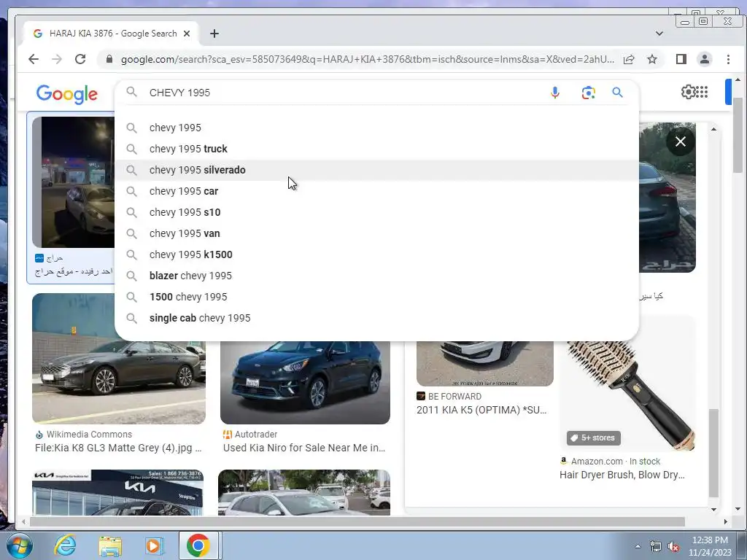Viewport: 747px width, 560px height.
Task: Open the Chrome profile avatar icon
Action: 704,59
